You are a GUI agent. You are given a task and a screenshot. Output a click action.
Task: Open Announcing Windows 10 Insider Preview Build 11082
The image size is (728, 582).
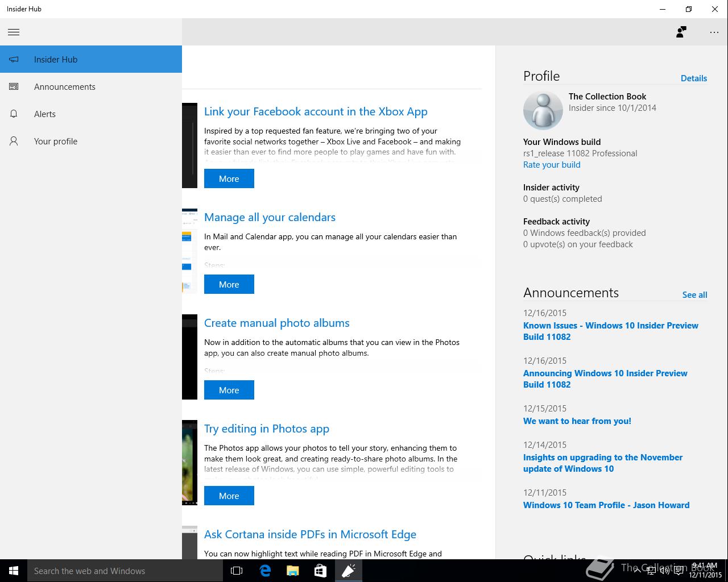(605, 379)
